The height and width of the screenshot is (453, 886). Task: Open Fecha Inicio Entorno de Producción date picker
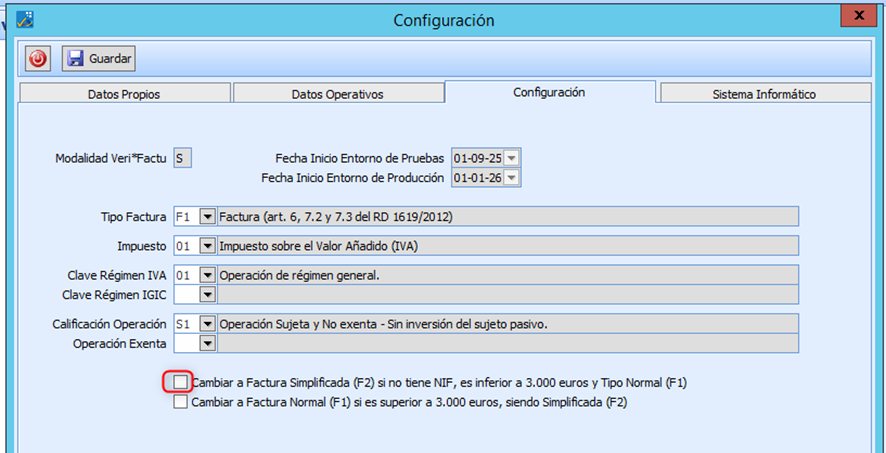(512, 177)
